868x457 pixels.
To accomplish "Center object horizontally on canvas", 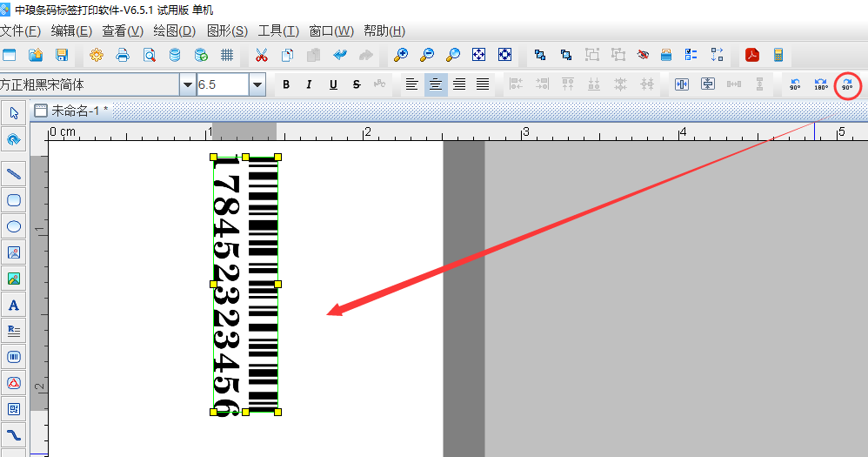I will coord(682,84).
